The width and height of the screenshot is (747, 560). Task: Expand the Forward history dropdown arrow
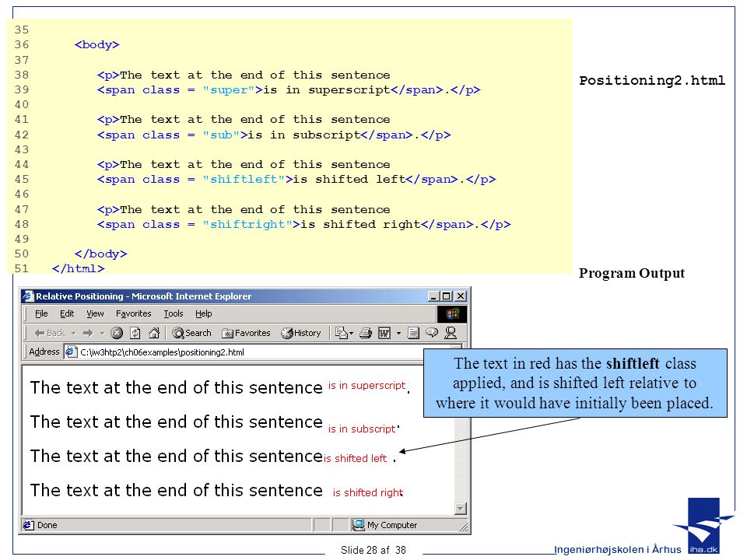pyautogui.click(x=102, y=333)
